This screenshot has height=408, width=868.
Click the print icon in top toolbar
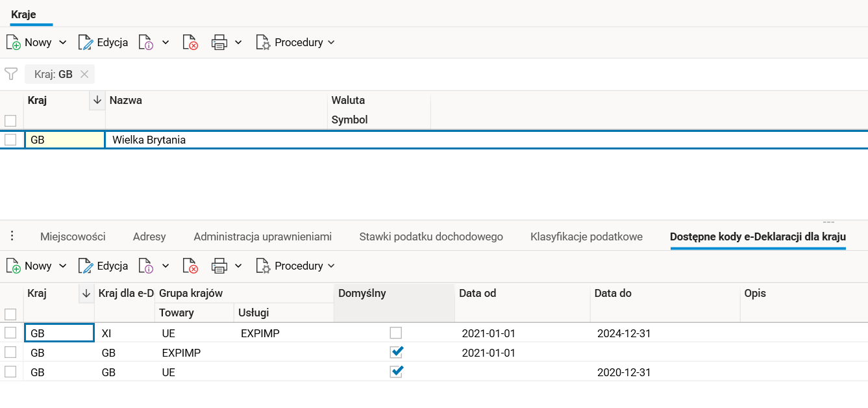point(220,43)
